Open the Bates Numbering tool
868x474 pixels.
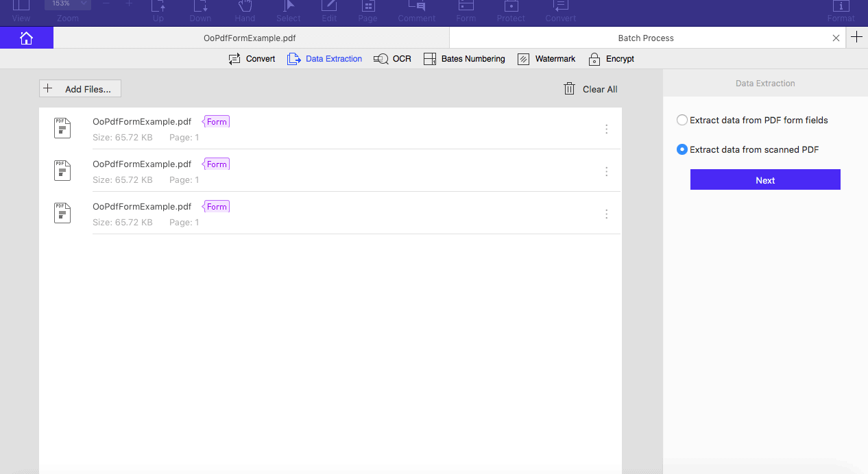click(464, 59)
